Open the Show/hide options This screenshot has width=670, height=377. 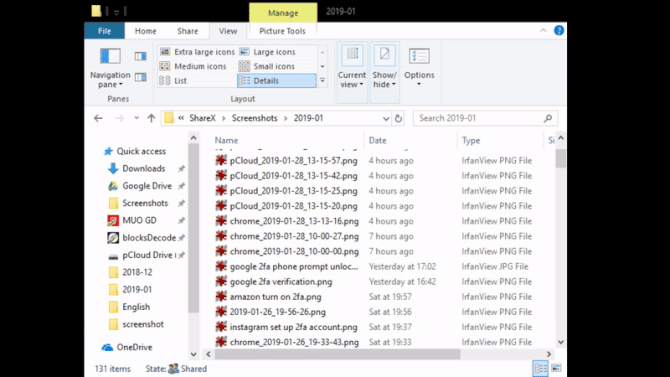pyautogui.click(x=384, y=68)
